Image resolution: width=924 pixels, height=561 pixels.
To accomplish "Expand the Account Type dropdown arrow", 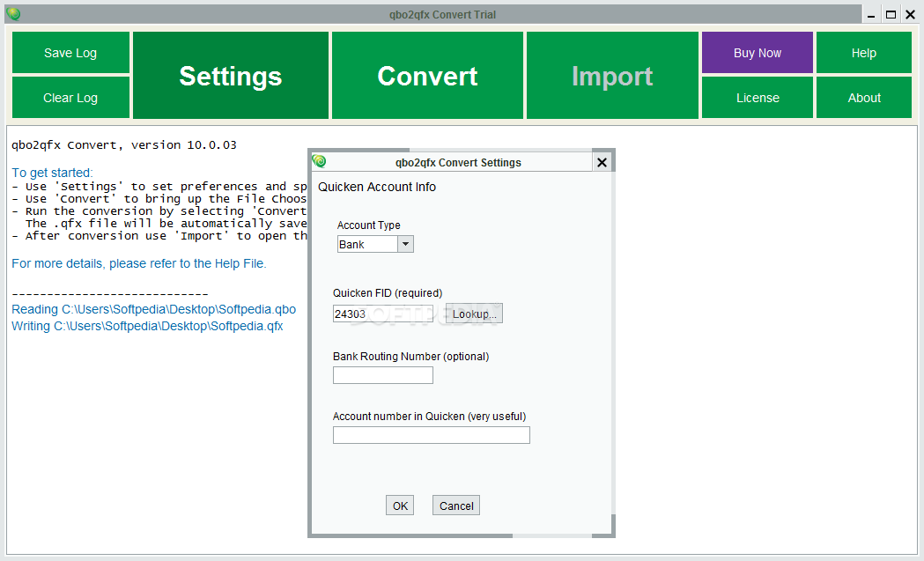I will tap(405, 244).
